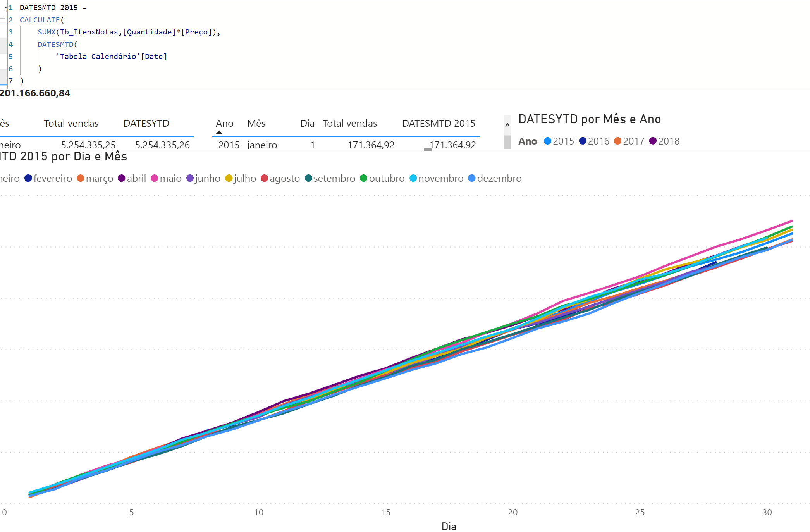Sort by the Ano column header
This screenshot has height=532, width=810.
pyautogui.click(x=225, y=123)
